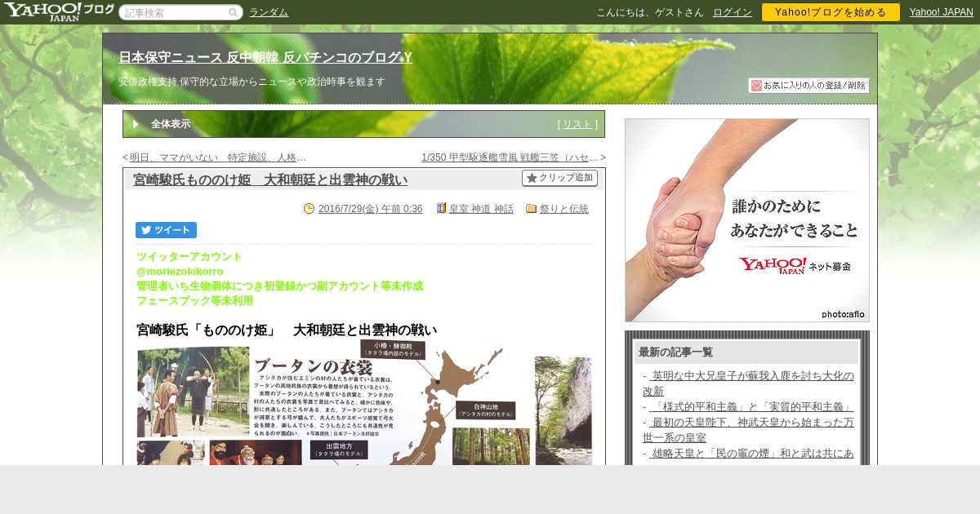Open article title 宮崎駿氏もののけ姫 link
Screen dimensions: 980x514
270,180
